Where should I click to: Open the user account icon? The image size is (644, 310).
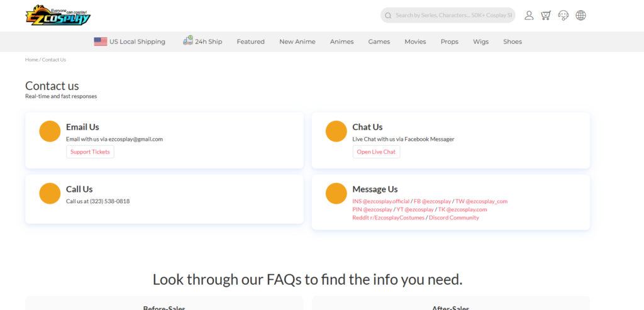[529, 16]
